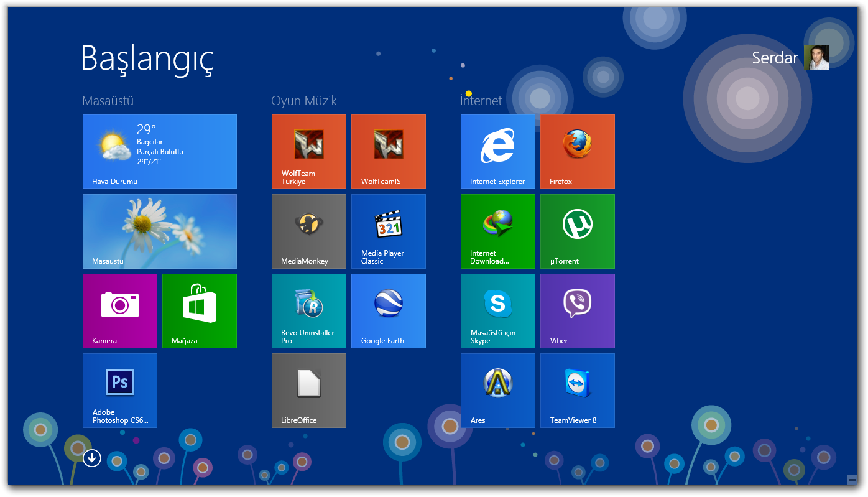Open Revo Uninstaller Pro
The image size is (868, 497).
308,311
